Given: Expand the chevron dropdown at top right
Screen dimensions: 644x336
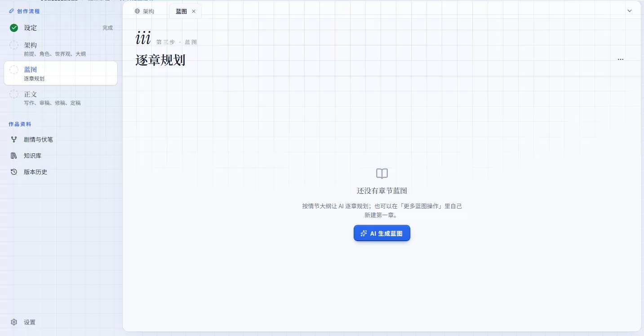Looking at the screenshot, I should pyautogui.click(x=630, y=11).
